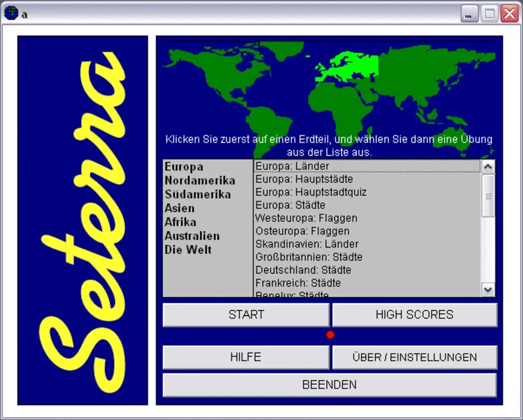This screenshot has width=523, height=420.
Task: Select Europa in the continent list
Action: (184, 167)
